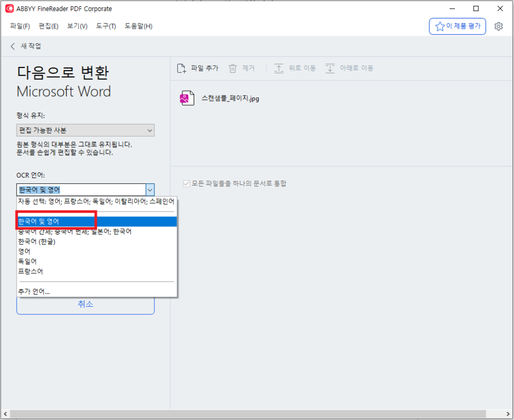Open the 편집(E) menu

[48, 26]
